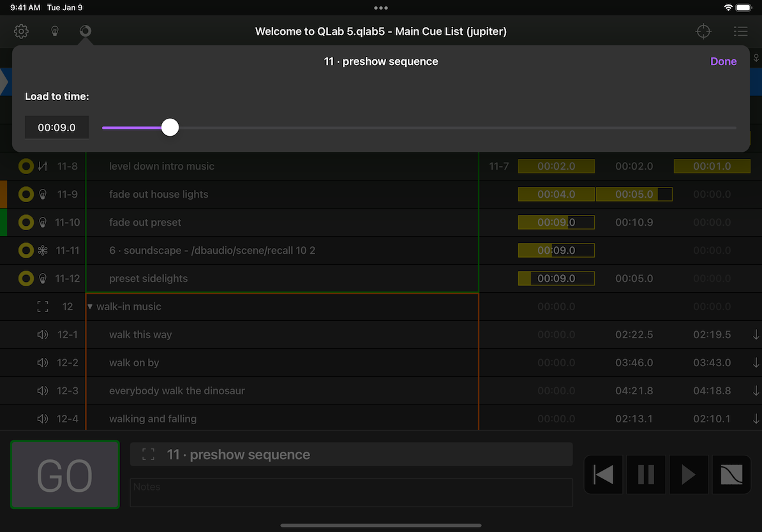Tap the crosshair target icon
The width and height of the screenshot is (762, 532).
click(x=703, y=31)
